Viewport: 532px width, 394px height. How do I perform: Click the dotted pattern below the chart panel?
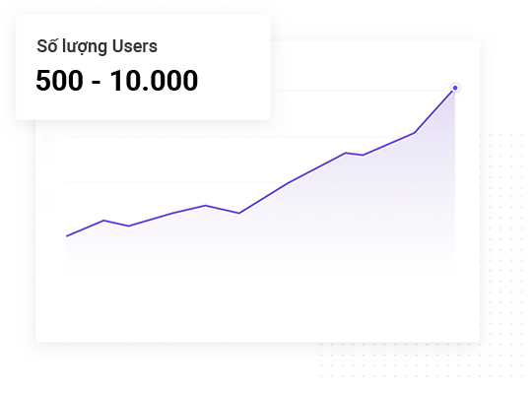coord(421,361)
